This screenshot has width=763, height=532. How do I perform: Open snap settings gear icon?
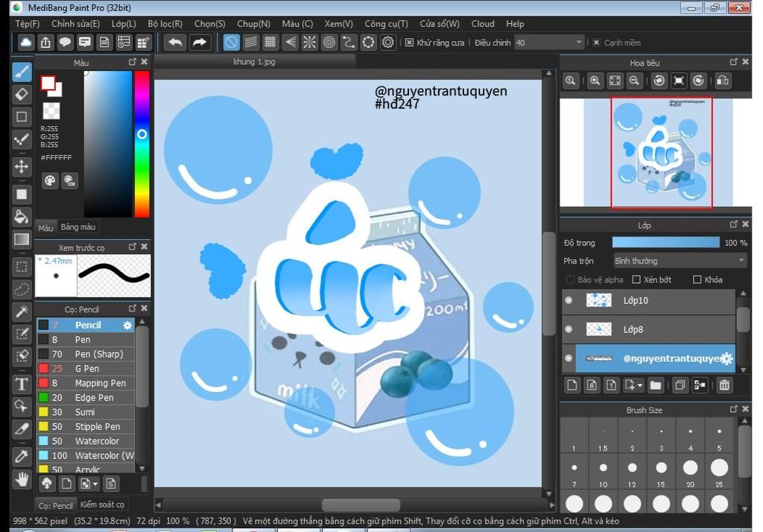(387, 42)
